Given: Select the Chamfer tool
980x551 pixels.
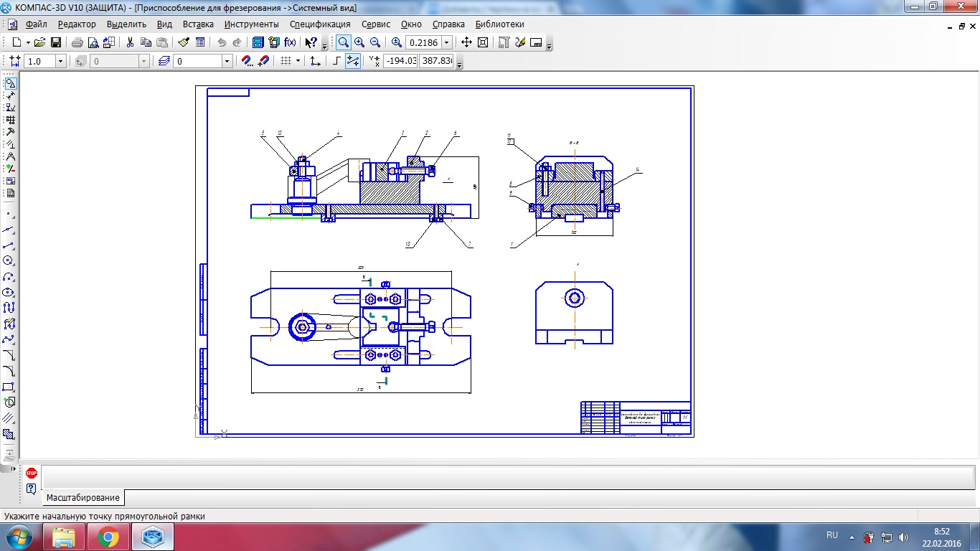Looking at the screenshot, I should (9, 355).
